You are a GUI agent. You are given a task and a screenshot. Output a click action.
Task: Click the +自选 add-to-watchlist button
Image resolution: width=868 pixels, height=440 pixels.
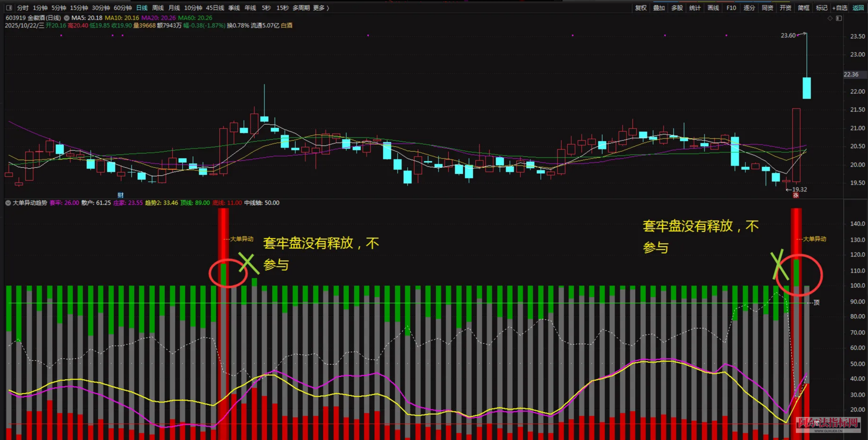click(840, 7)
